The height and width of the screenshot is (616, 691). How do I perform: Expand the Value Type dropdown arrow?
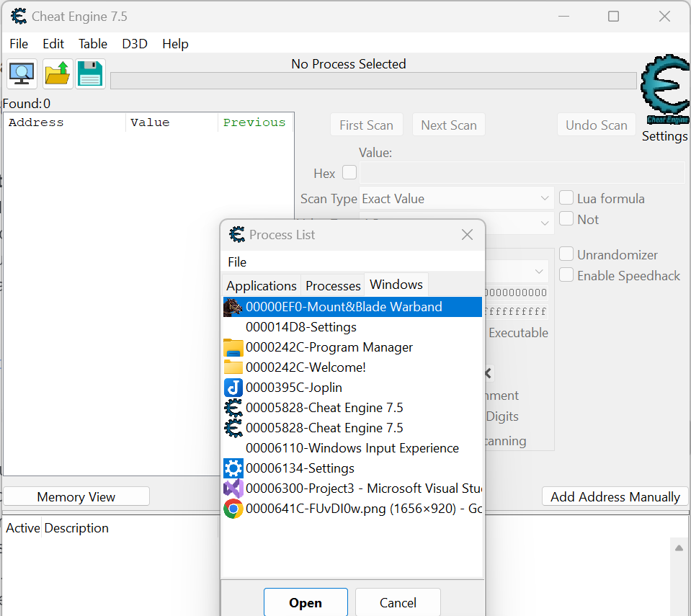545,223
